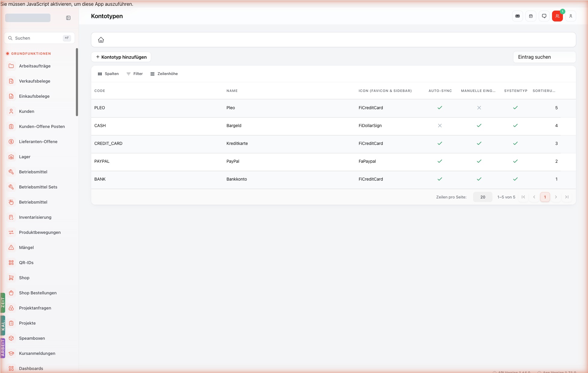The image size is (588, 373).
Task: Open the Spalten column chooser
Action: click(x=108, y=74)
